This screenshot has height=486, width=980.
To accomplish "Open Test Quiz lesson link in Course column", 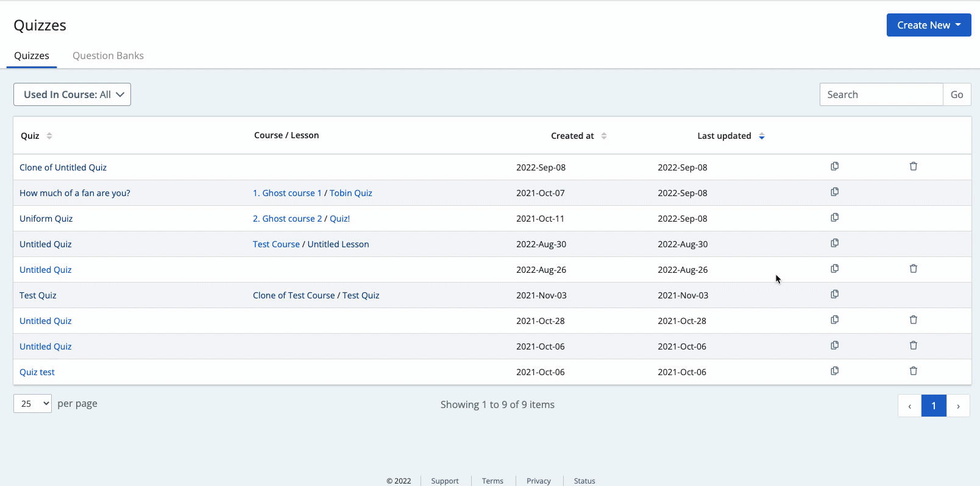I will click(361, 295).
